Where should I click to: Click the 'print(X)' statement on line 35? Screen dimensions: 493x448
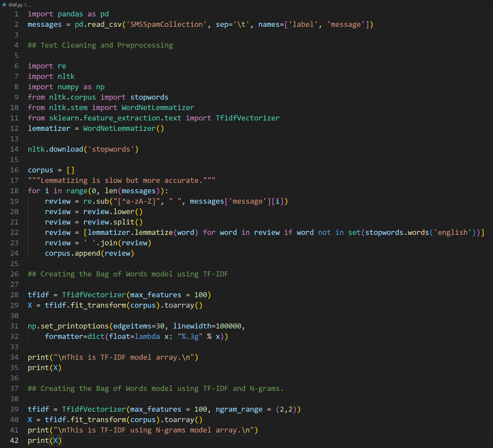click(44, 368)
